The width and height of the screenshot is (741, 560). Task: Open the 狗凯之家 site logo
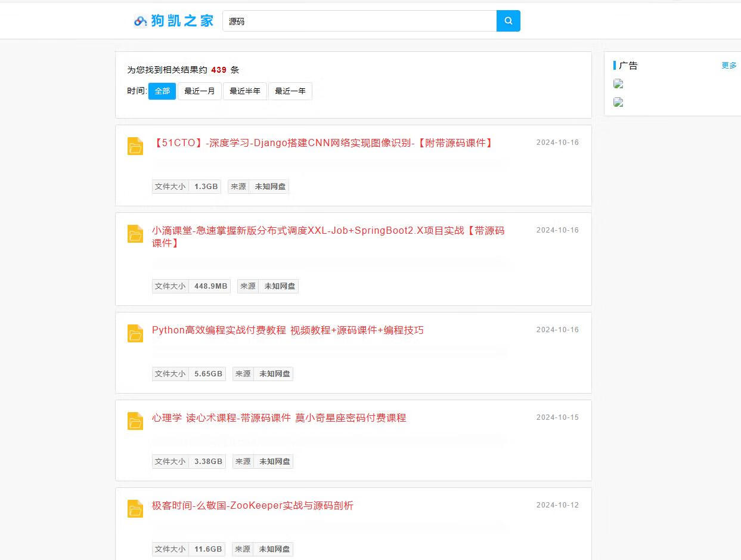point(173,21)
